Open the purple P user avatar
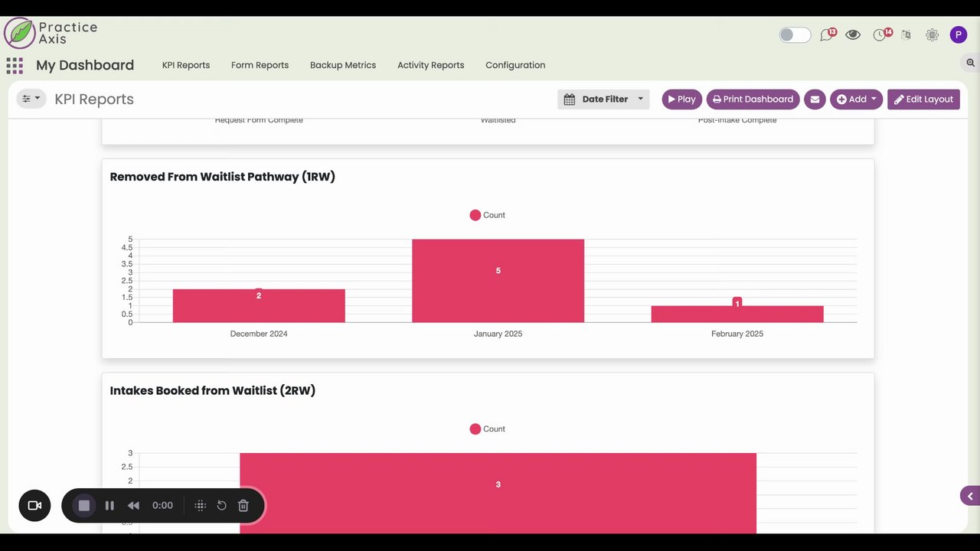Screen dimensions: 980x551 click(959, 34)
